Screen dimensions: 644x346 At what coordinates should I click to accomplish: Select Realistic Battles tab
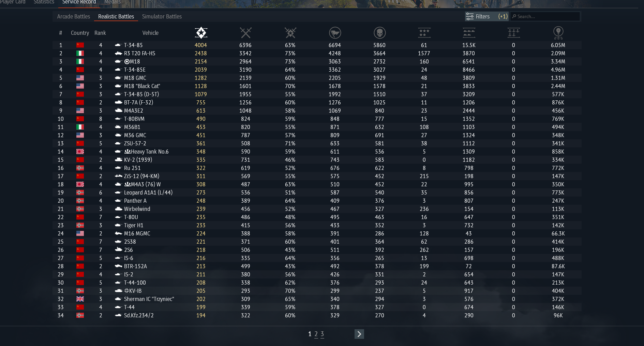pyautogui.click(x=116, y=16)
